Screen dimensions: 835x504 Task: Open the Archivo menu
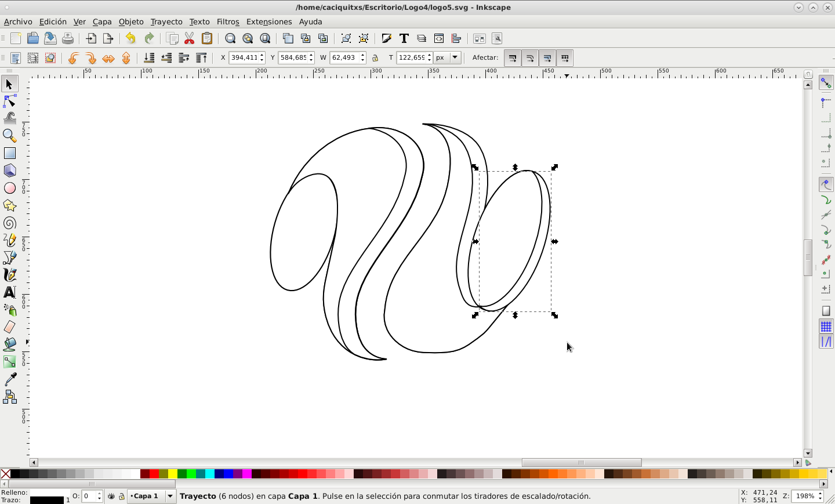(18, 21)
